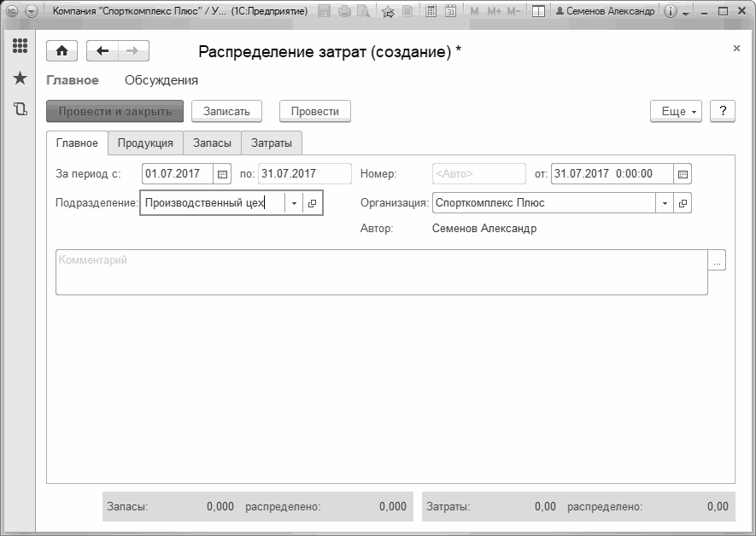Viewport: 756px width, 536px height.
Task: Open History icon in left sidebar
Action: pos(20,109)
